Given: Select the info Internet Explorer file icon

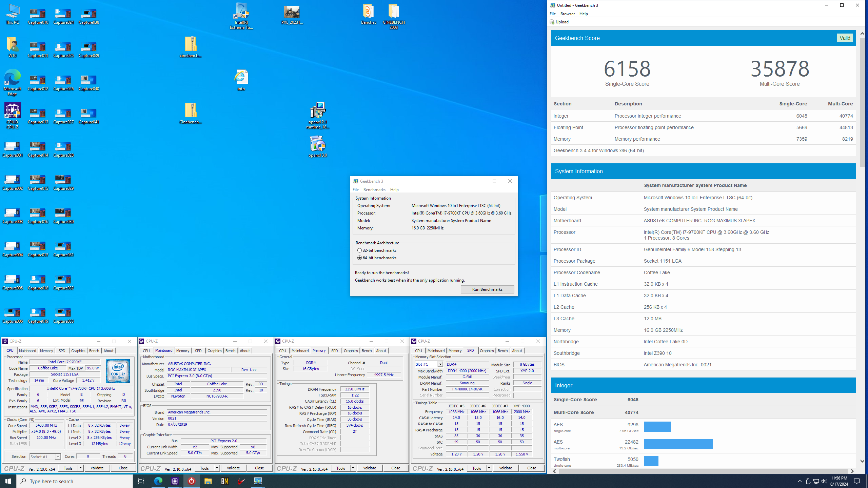Looking at the screenshot, I should 241,81.
